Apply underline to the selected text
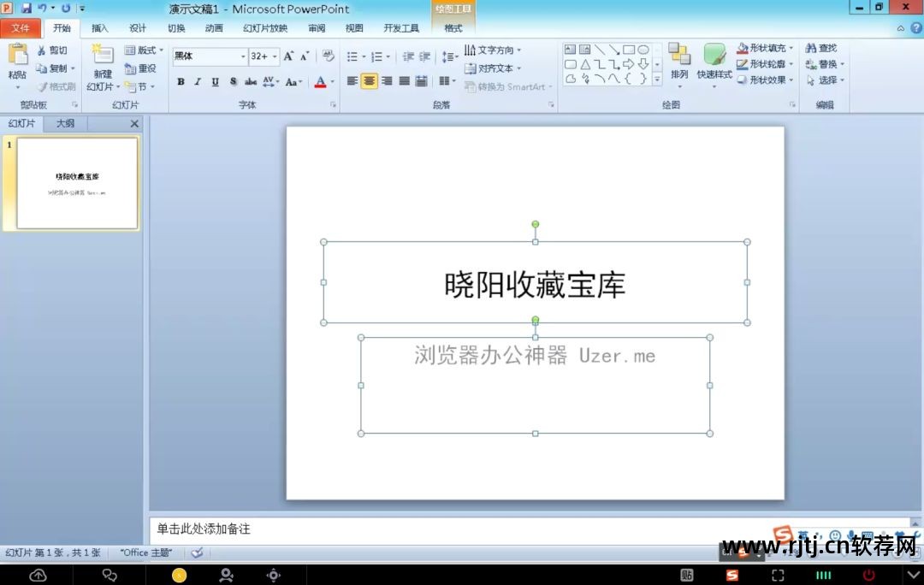 [x=215, y=82]
